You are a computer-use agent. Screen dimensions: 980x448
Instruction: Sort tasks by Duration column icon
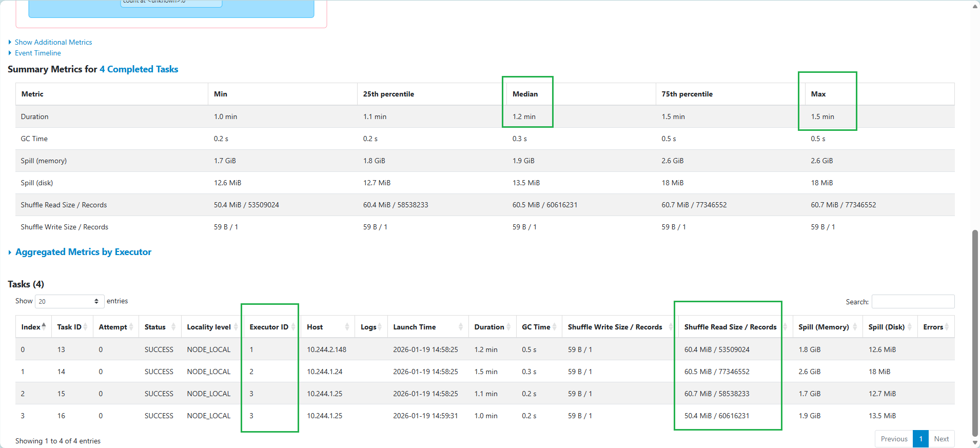click(x=508, y=327)
